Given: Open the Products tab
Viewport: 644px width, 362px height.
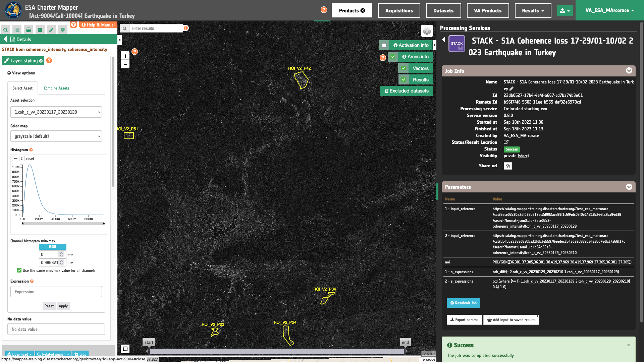Looking at the screenshot, I should [352, 10].
